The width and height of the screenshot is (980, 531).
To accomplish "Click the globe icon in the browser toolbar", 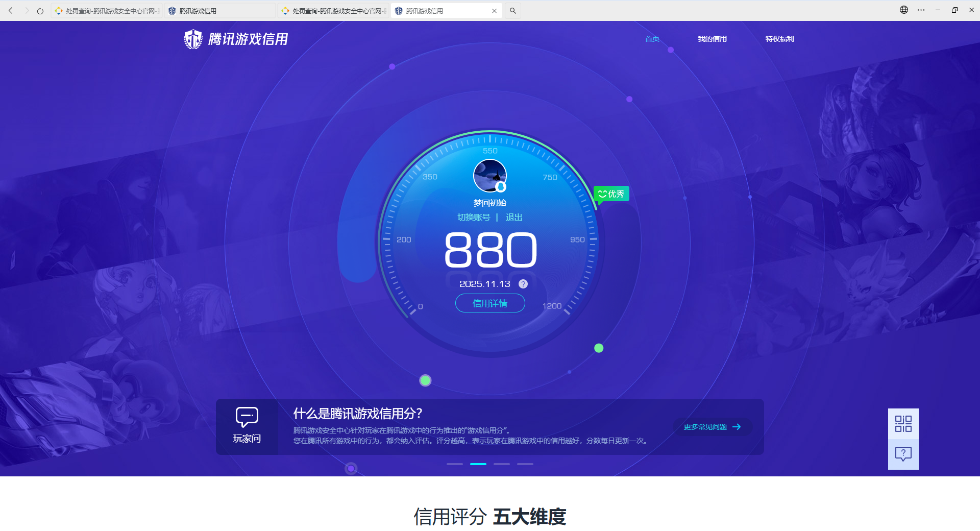I will pos(903,10).
